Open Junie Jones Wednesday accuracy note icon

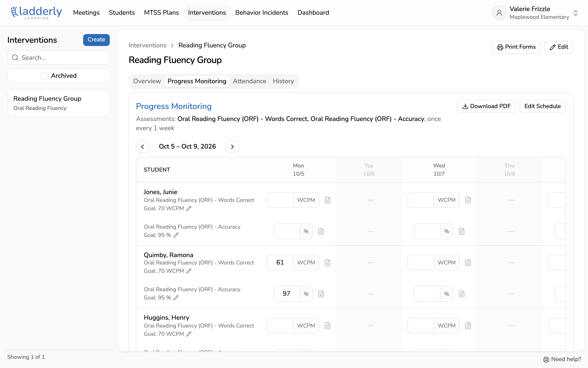(462, 231)
